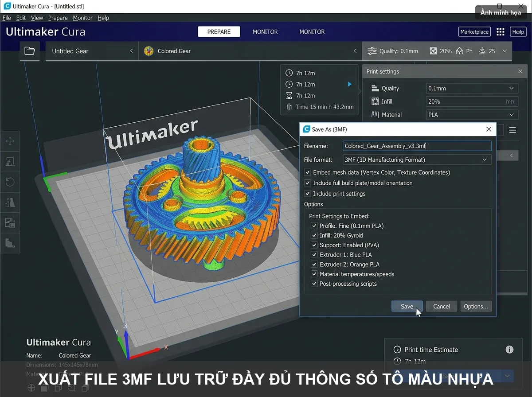This screenshot has width=532, height=397.
Task: Click the clock icon in first time row
Action: click(x=289, y=73)
